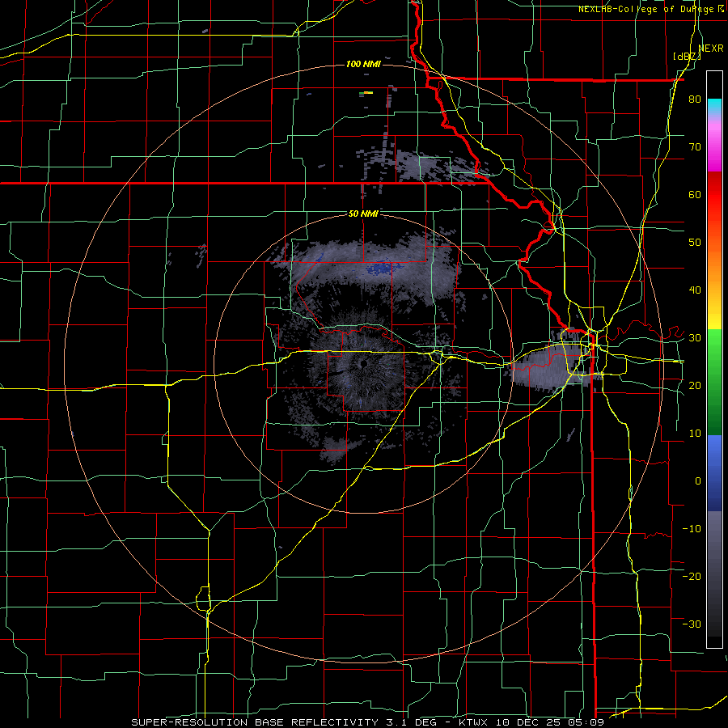Click the KTWX radar site center point
The image size is (728, 728).
(x=363, y=363)
